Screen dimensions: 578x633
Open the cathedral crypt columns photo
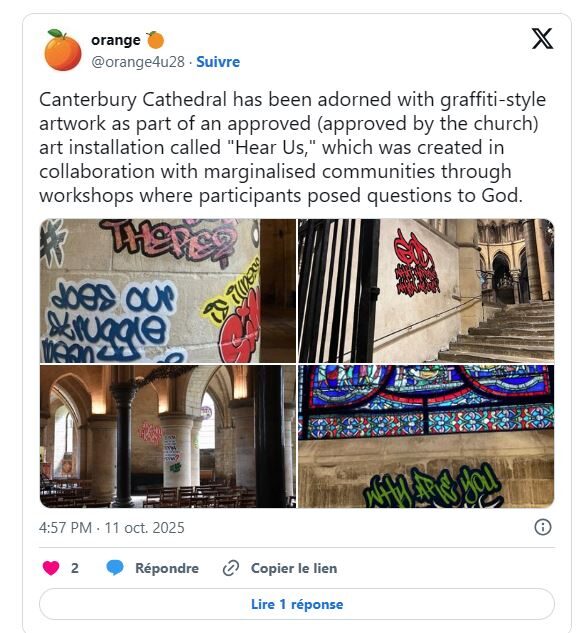(x=168, y=436)
